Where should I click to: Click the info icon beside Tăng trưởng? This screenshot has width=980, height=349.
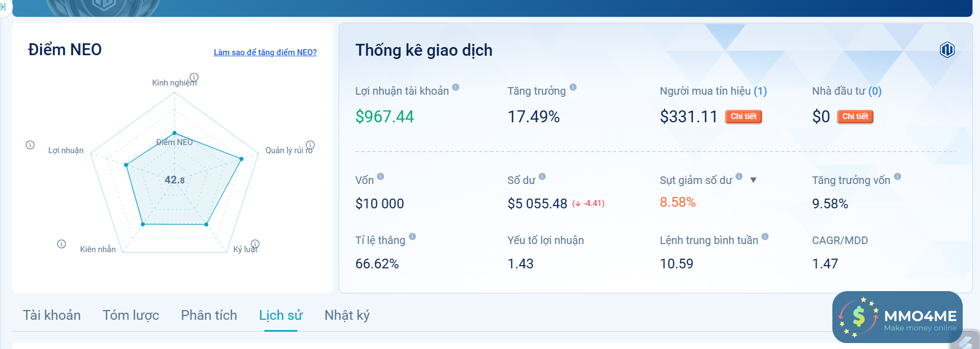[573, 87]
